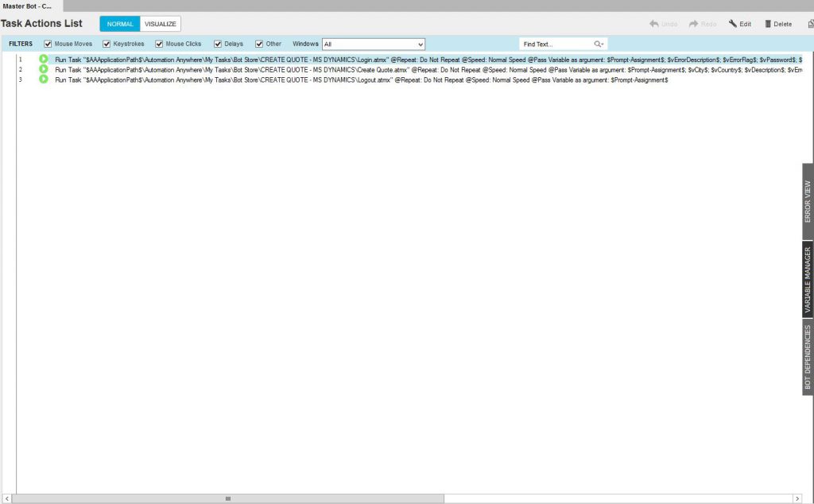814x504 pixels.
Task: Click the green run icon on row 1
Action: pyautogui.click(x=44, y=59)
